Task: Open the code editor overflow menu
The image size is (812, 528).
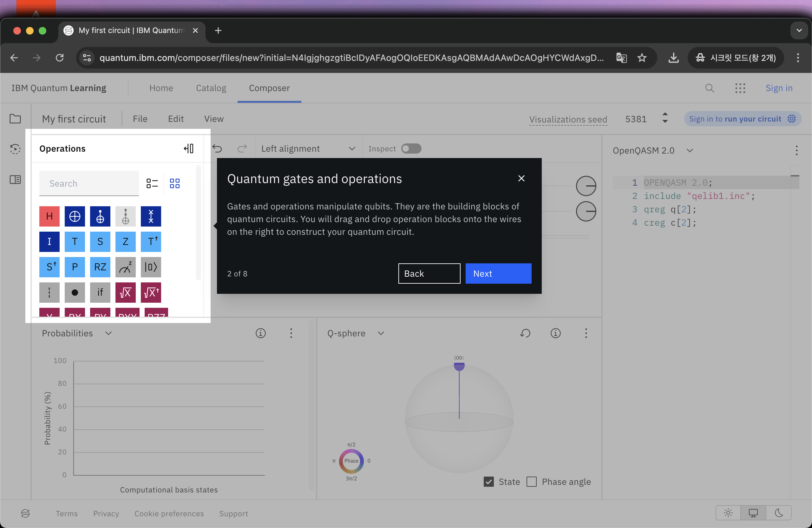Action: pyautogui.click(x=797, y=150)
